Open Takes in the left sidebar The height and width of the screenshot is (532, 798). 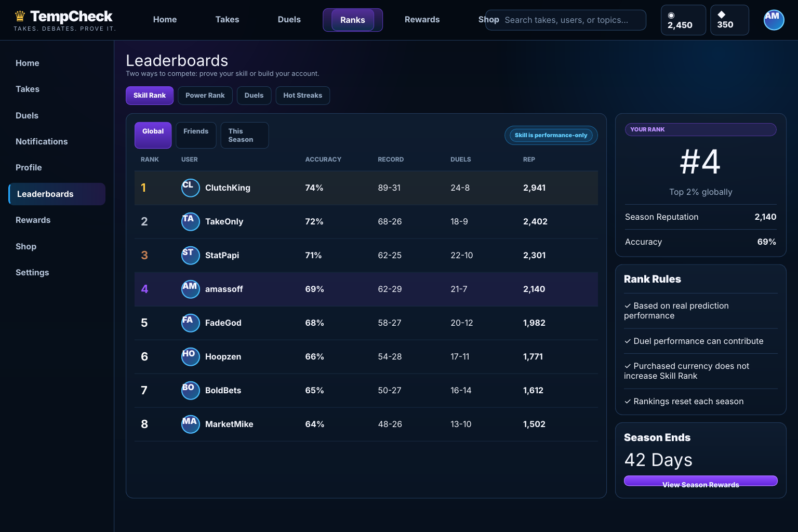(x=57, y=89)
